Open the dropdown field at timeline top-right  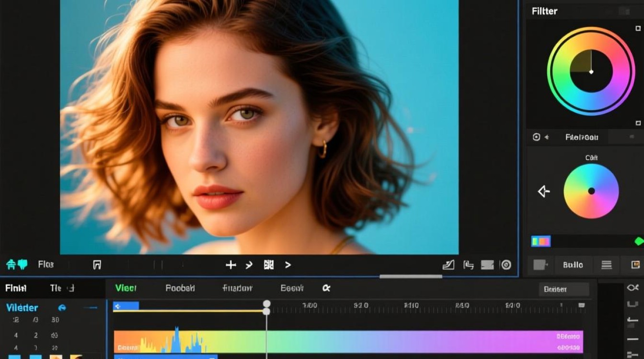(563, 289)
